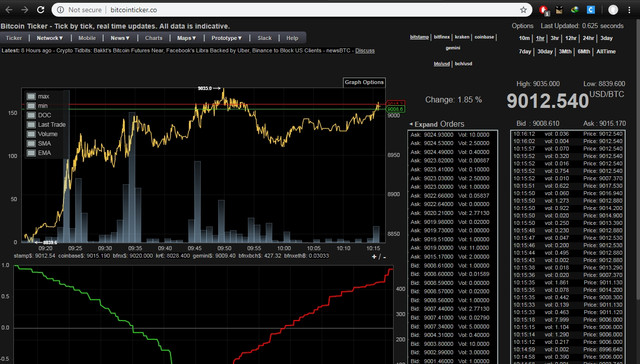
Task: Switch exchange to bitfinex
Action: click(x=442, y=37)
